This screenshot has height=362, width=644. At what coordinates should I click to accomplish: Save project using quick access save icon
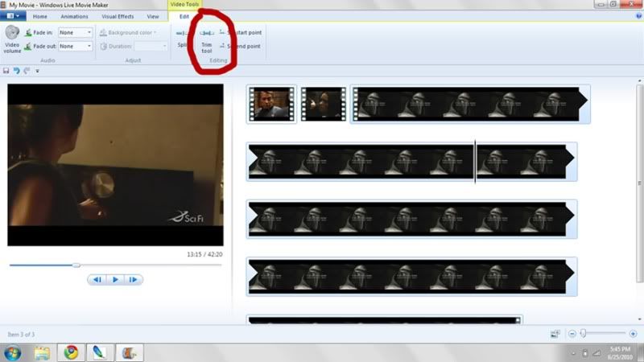coord(6,71)
